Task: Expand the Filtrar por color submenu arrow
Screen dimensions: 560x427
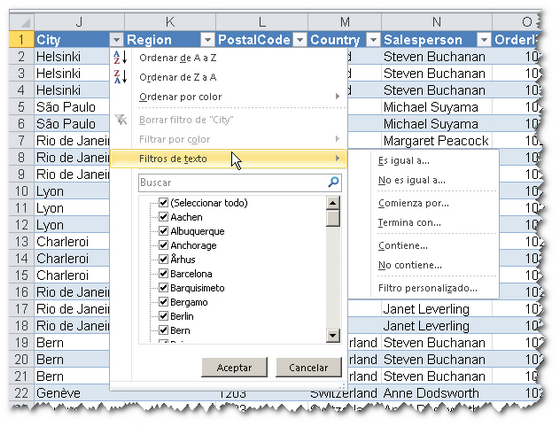Action: pyautogui.click(x=337, y=139)
